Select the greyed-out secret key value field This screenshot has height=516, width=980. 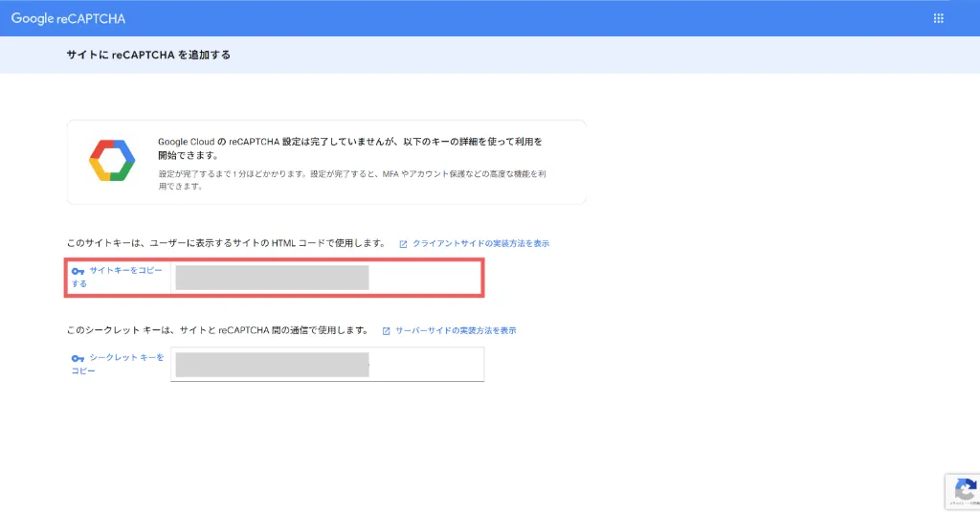tap(273, 364)
